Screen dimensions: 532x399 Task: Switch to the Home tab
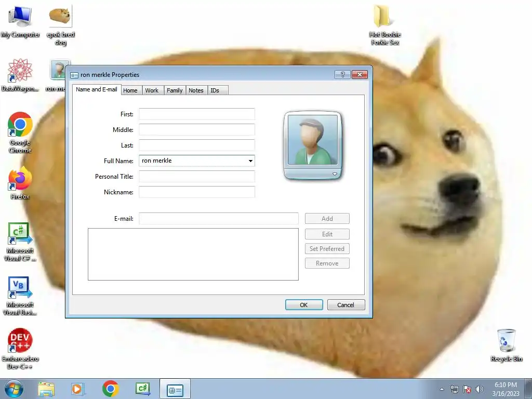130,90
